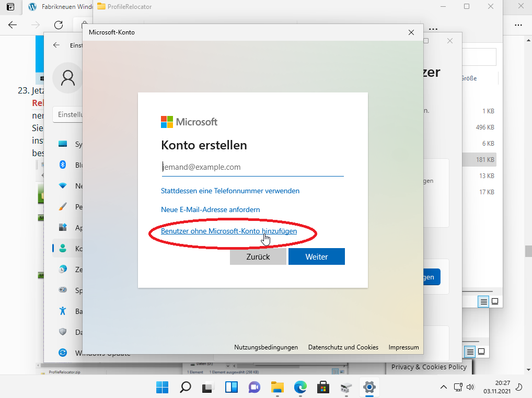The height and width of the screenshot is (398, 532).
Task: Open Task View from the taskbar
Action: point(209,387)
